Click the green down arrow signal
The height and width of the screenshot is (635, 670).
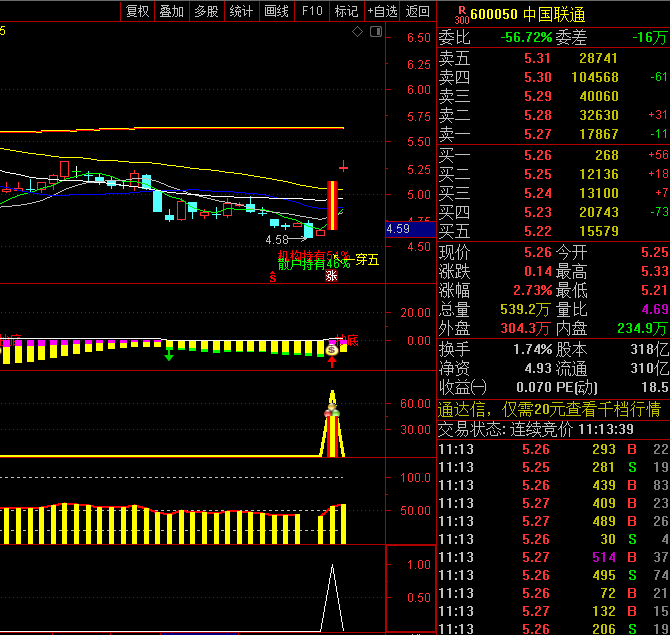coord(169,354)
